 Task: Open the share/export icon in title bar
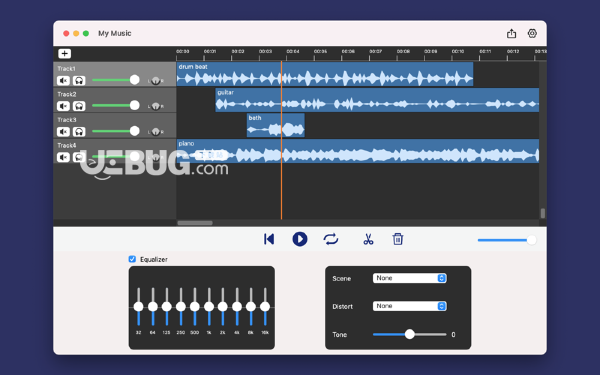[x=511, y=33]
